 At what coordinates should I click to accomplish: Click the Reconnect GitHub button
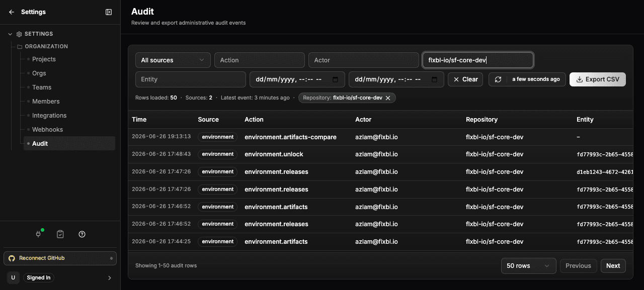coord(60,258)
